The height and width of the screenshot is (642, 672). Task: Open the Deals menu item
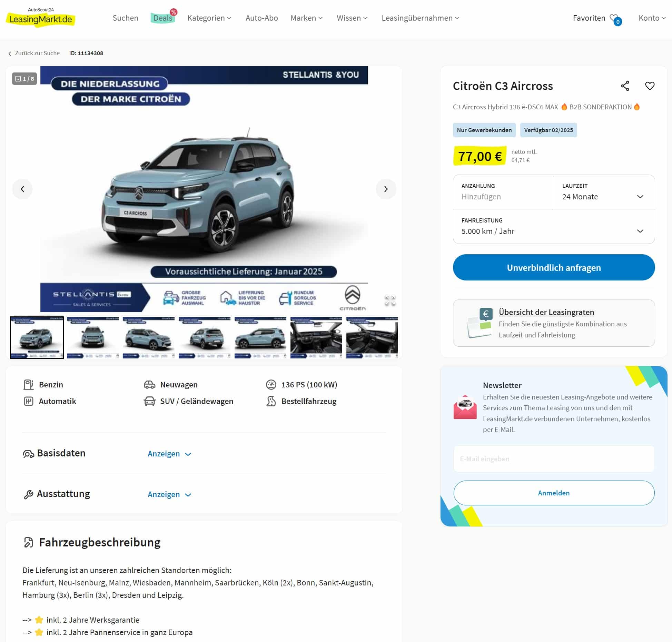coord(163,18)
